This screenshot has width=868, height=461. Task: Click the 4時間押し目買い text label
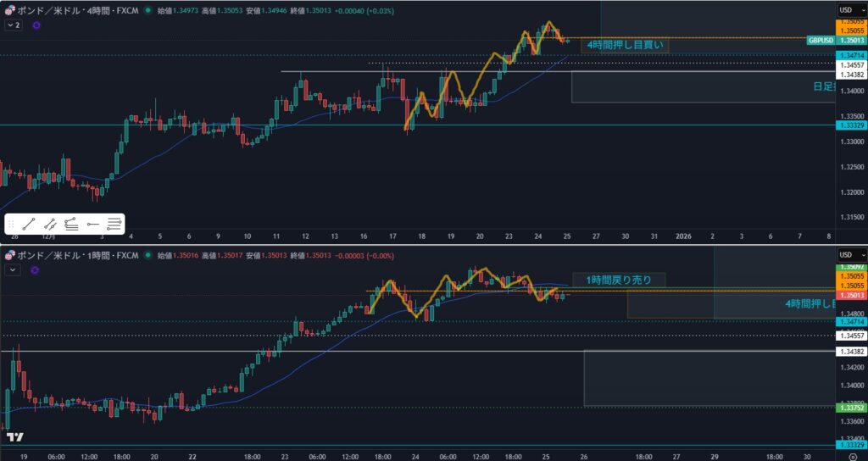click(626, 44)
